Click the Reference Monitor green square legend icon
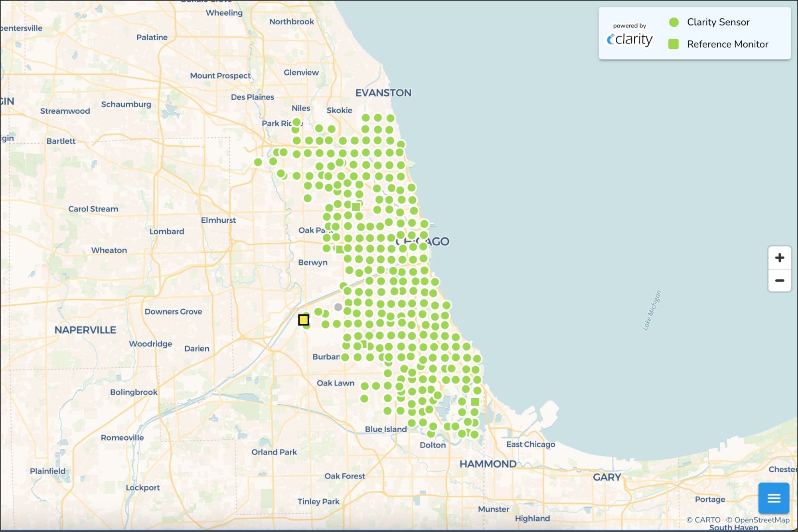The width and height of the screenshot is (798, 532). 674,44
